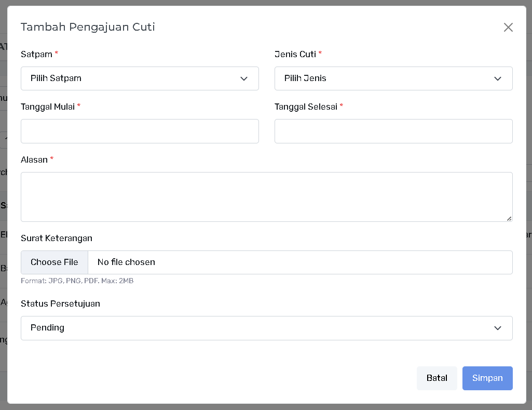Focus the Tanggal Mulai date field
Viewport: 532px width, 410px height.
pos(140,131)
